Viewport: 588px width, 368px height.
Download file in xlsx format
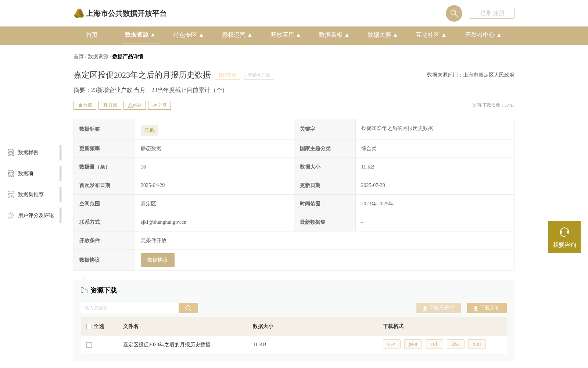click(x=456, y=344)
